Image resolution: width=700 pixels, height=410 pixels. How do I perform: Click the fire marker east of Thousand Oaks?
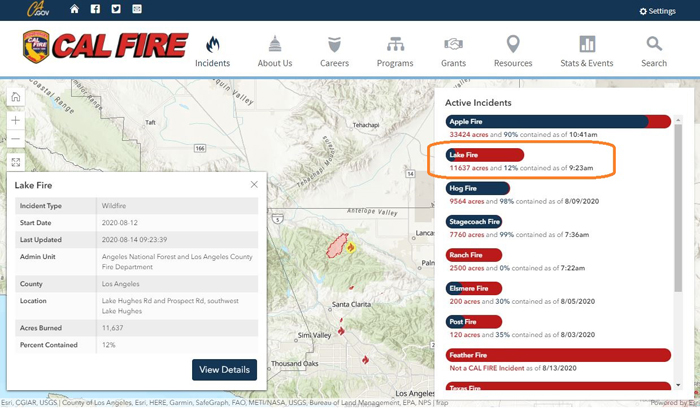[365, 360]
